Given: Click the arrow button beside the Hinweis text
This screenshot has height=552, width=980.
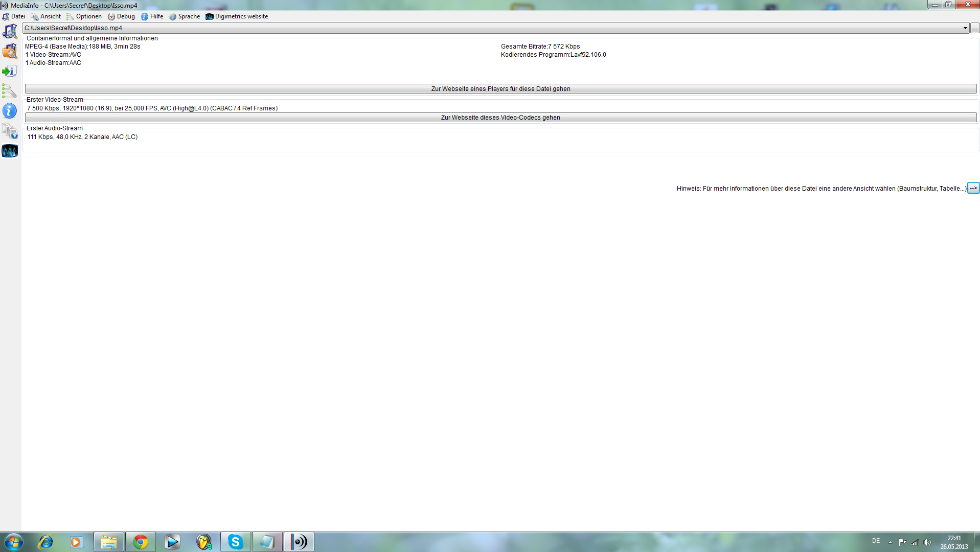Looking at the screenshot, I should coord(973,188).
